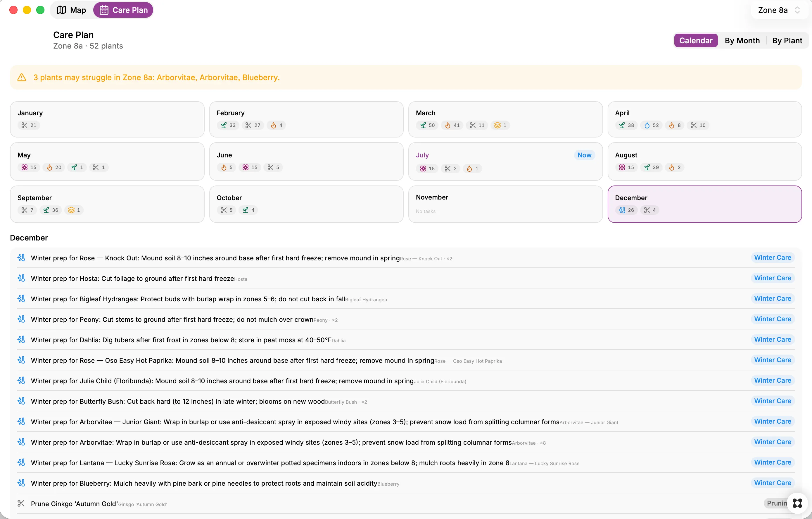Viewport: 812px width, 519px height.
Task: Click March's sprout badge 50
Action: [427, 125]
